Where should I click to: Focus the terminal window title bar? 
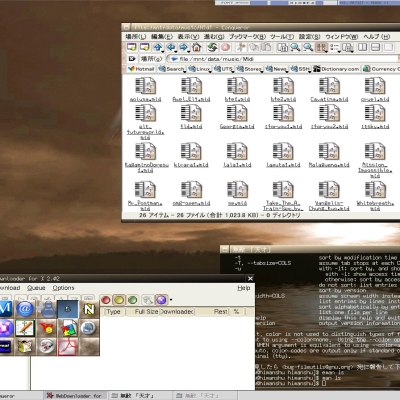coord(310,249)
